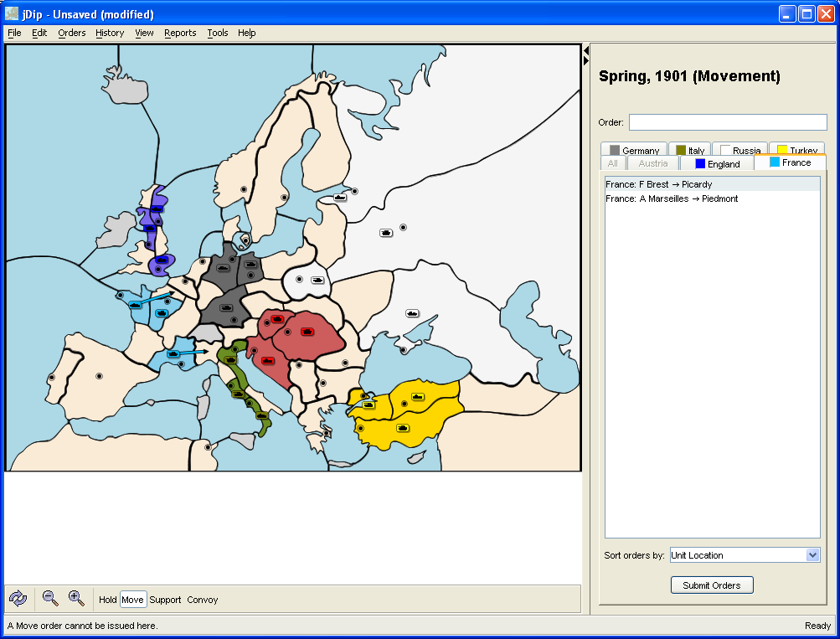The image size is (840, 639).
Task: Click the jDip icon in title bar
Action: click(x=12, y=13)
